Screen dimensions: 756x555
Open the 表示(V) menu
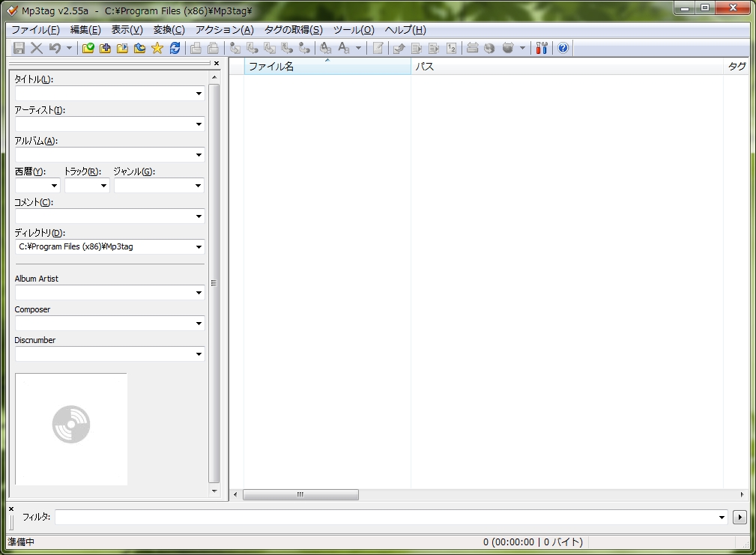(127, 30)
